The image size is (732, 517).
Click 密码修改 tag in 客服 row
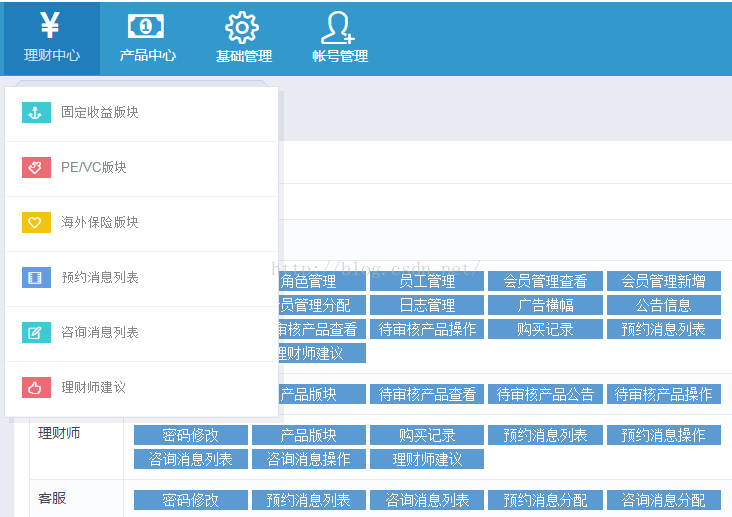190,500
